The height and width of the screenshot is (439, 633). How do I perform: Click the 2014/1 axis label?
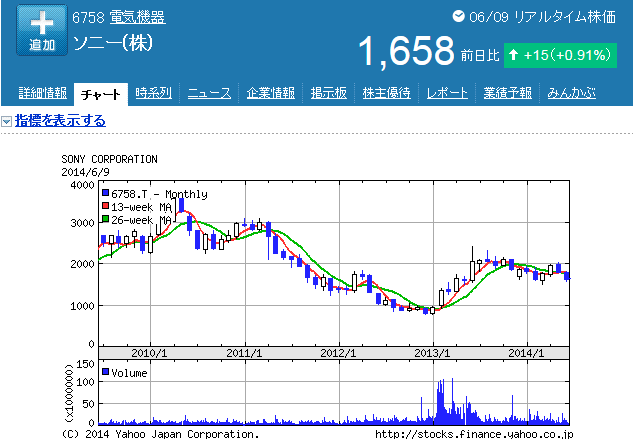(526, 353)
